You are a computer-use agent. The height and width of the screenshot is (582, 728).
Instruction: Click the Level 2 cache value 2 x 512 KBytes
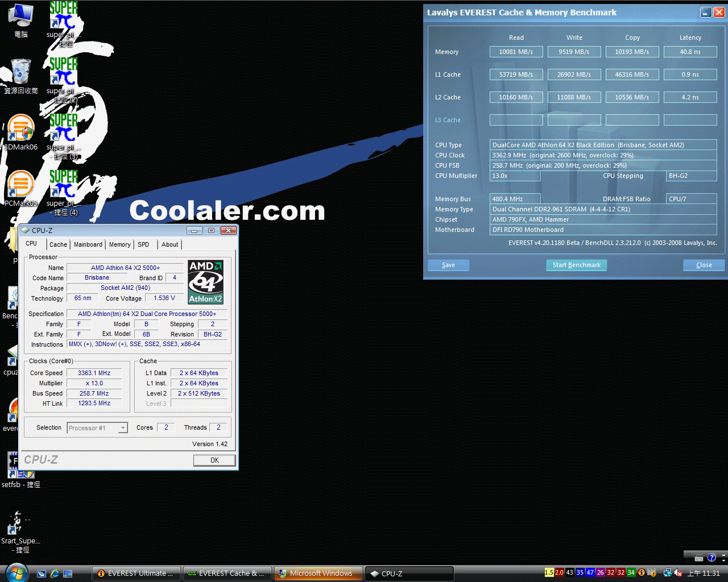(x=199, y=393)
